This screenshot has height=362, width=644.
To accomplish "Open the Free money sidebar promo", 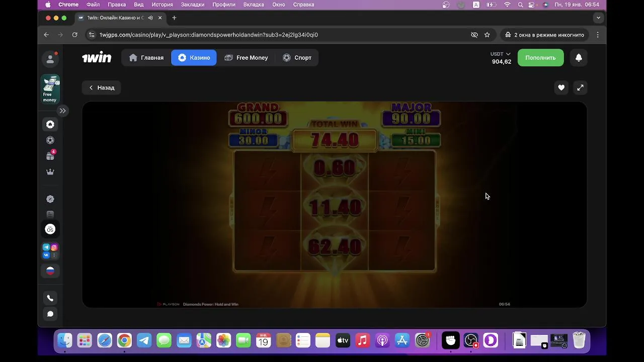I will point(50,89).
